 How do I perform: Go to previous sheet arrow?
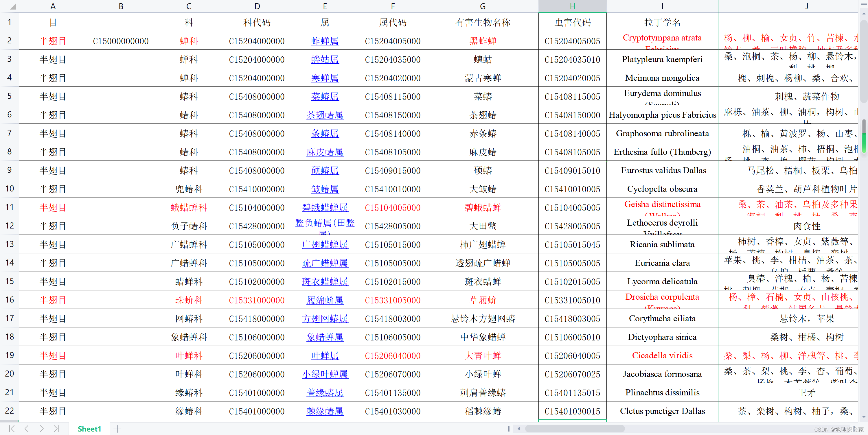coord(27,429)
